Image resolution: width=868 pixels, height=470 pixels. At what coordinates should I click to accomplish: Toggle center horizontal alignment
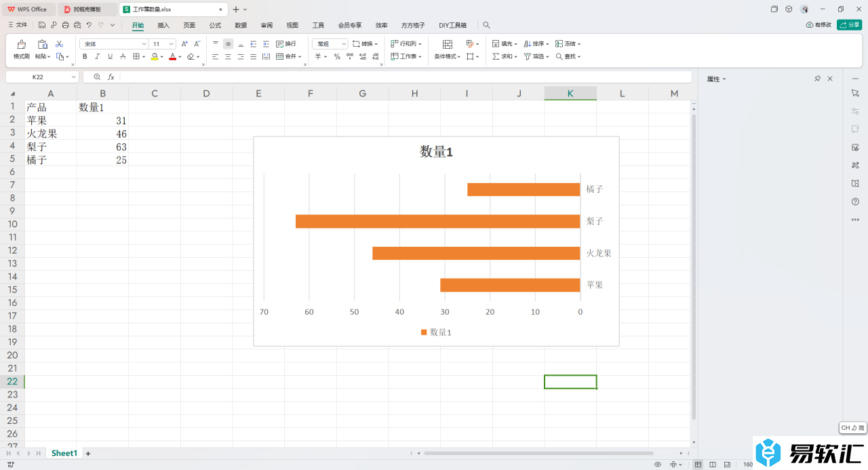click(x=228, y=57)
